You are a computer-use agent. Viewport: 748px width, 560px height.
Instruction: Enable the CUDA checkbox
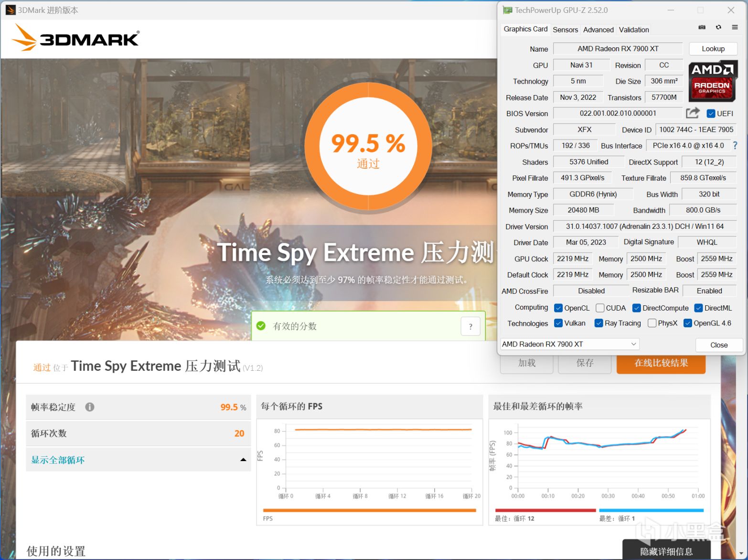(x=600, y=308)
